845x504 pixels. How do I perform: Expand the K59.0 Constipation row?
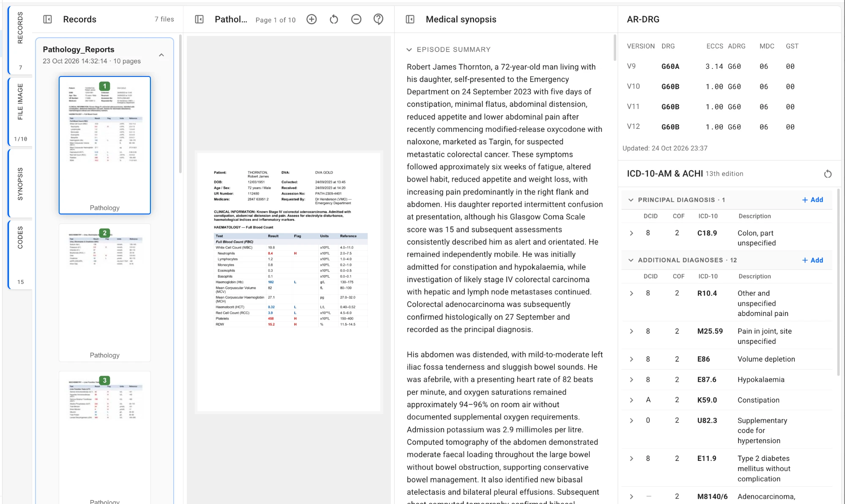(632, 400)
